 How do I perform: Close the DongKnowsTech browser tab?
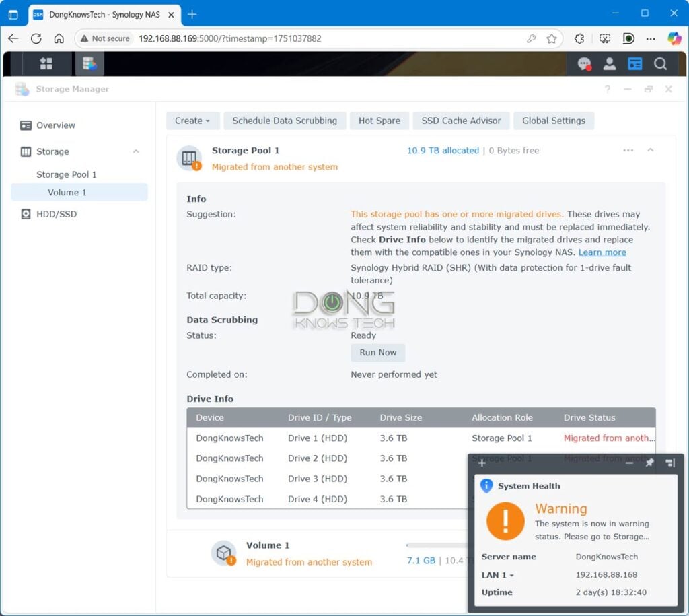point(171,15)
